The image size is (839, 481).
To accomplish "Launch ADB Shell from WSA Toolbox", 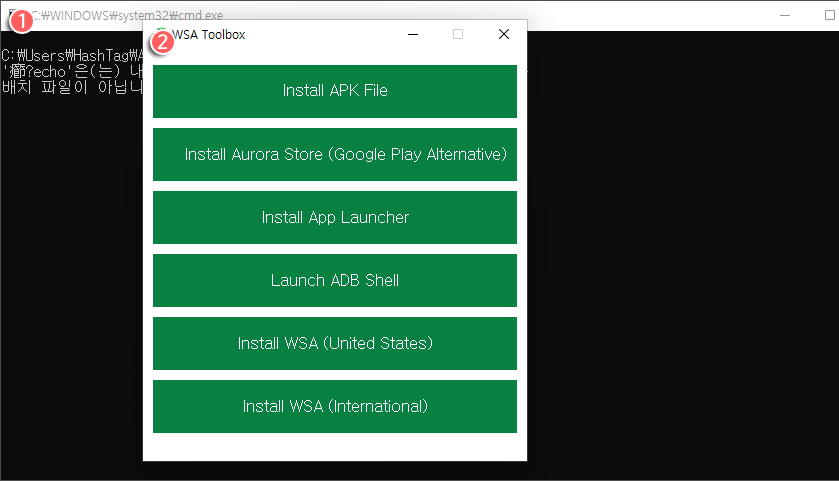I will [x=334, y=280].
